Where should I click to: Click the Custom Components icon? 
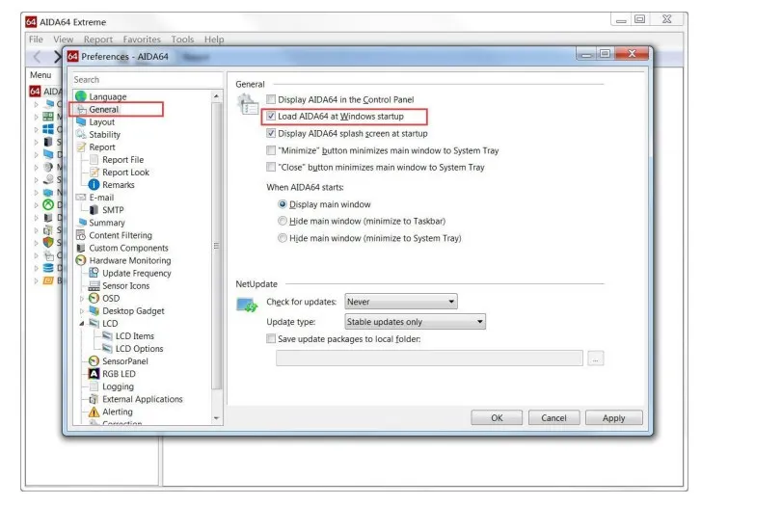tap(81, 248)
